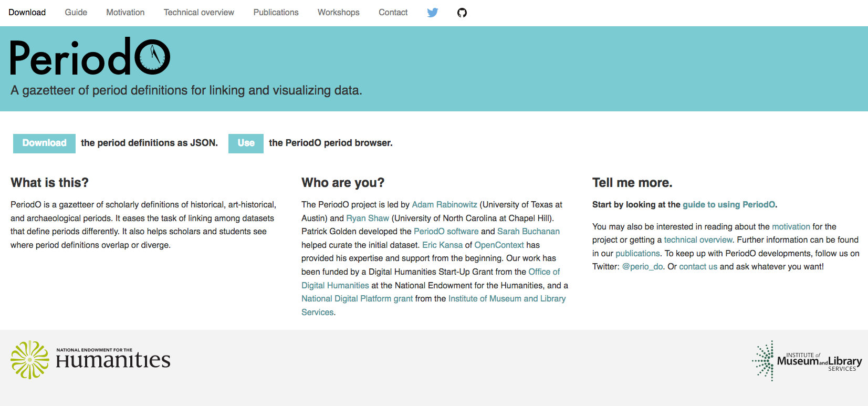Image resolution: width=868 pixels, height=406 pixels.
Task: Follow the publications link in the paragraph
Action: click(x=637, y=254)
